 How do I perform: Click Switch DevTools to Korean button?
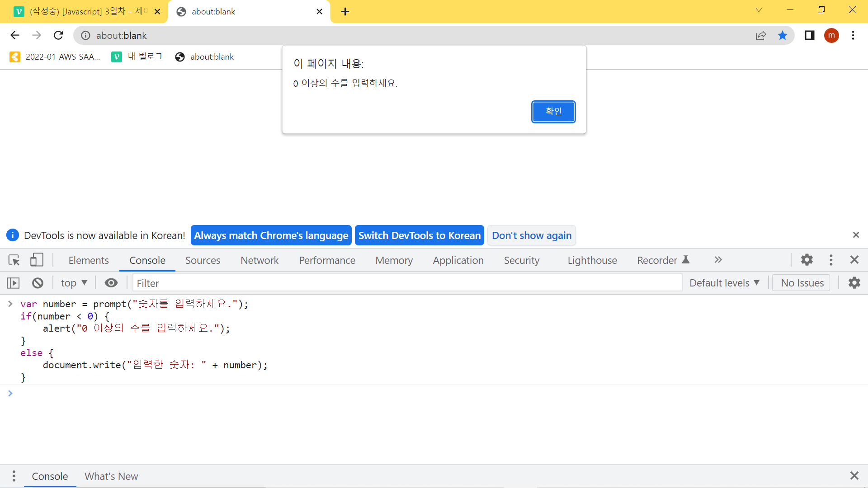pos(419,235)
